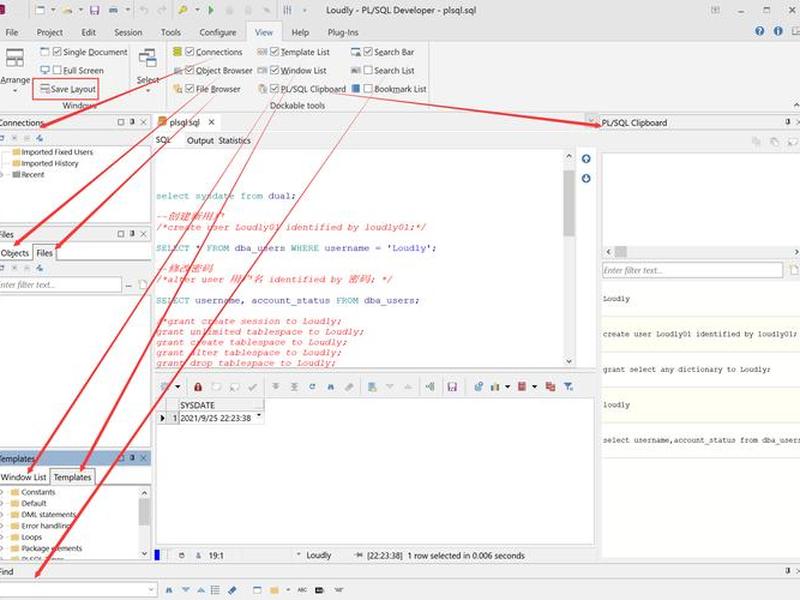Click the find next down-arrow icon in the Find bar
This screenshot has width=800, height=600.
pyautogui.click(x=186, y=590)
